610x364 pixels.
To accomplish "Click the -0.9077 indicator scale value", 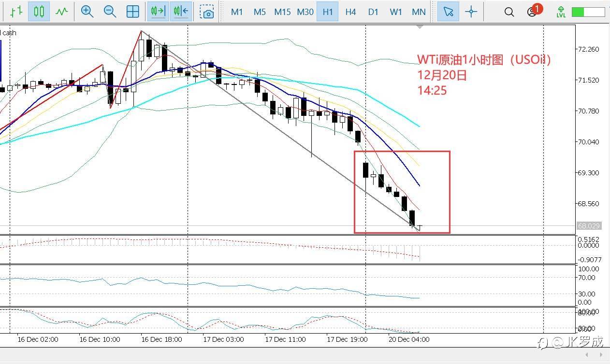I will [589, 260].
